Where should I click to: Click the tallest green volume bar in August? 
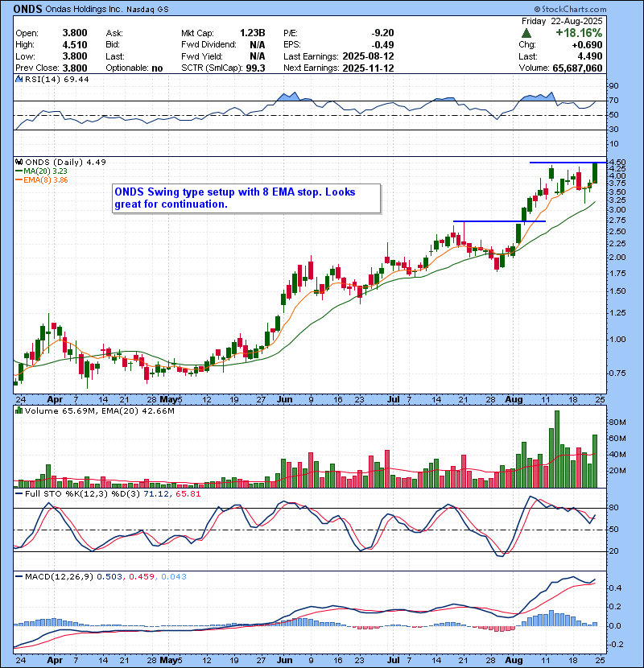(556, 449)
